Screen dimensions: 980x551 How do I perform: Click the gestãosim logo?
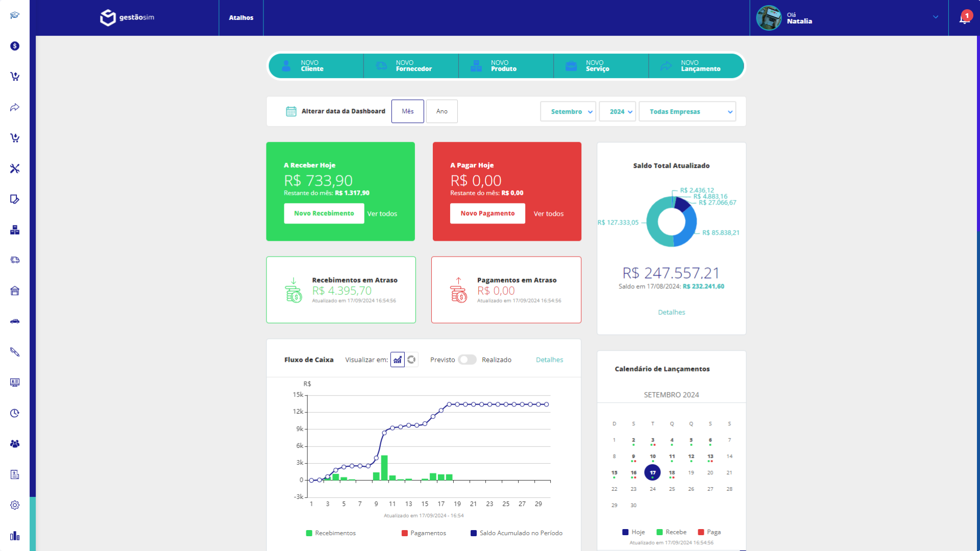click(127, 17)
